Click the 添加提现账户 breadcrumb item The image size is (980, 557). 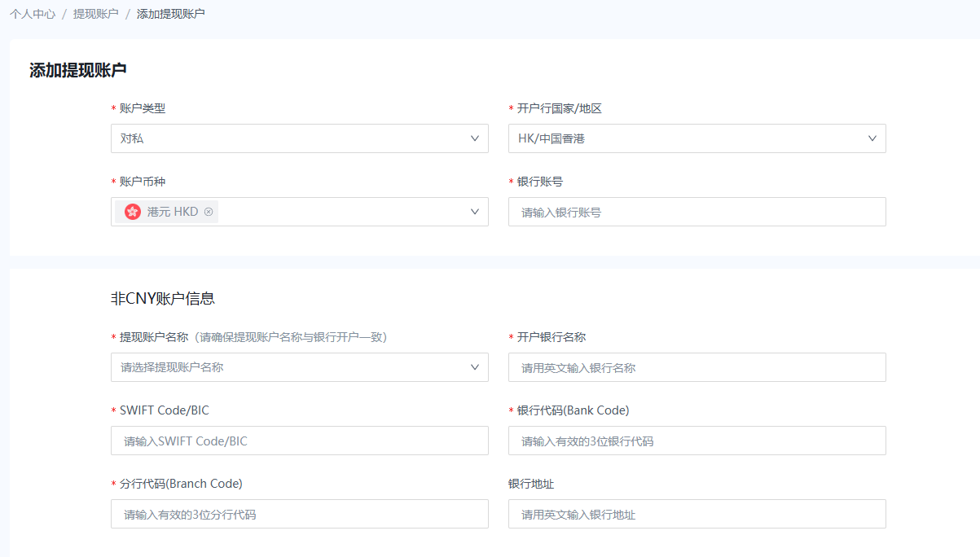[x=170, y=14]
